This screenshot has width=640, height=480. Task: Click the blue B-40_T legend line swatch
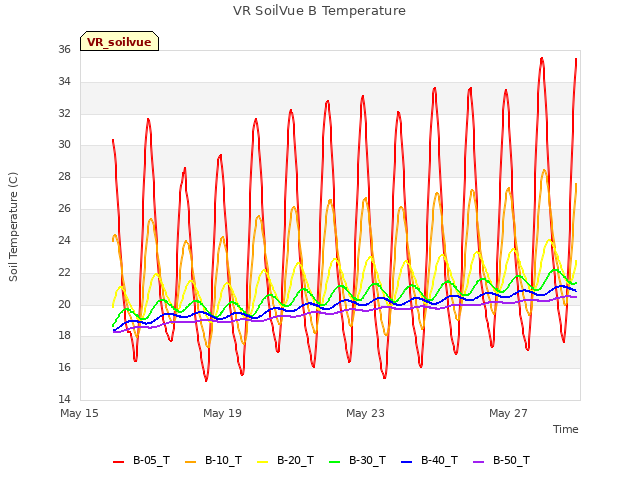(x=407, y=462)
